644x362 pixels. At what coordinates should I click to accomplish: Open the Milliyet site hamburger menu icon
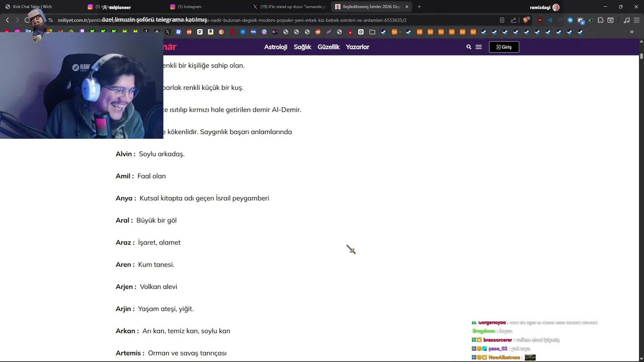(x=478, y=47)
